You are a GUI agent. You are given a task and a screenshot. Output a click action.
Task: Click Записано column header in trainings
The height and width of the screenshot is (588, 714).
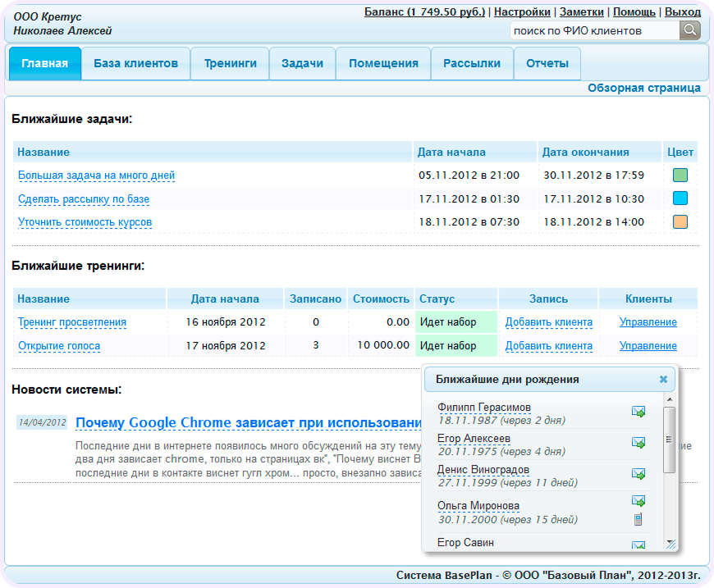(316, 299)
